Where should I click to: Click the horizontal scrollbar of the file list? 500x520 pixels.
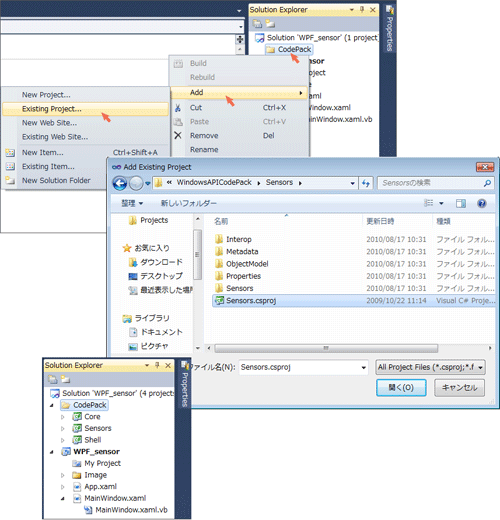click(326, 348)
